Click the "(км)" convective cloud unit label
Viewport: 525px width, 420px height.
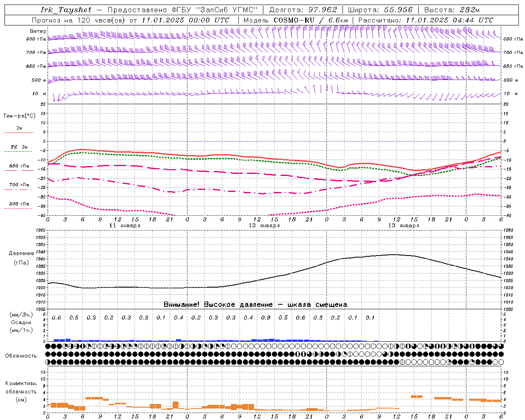click(21, 399)
